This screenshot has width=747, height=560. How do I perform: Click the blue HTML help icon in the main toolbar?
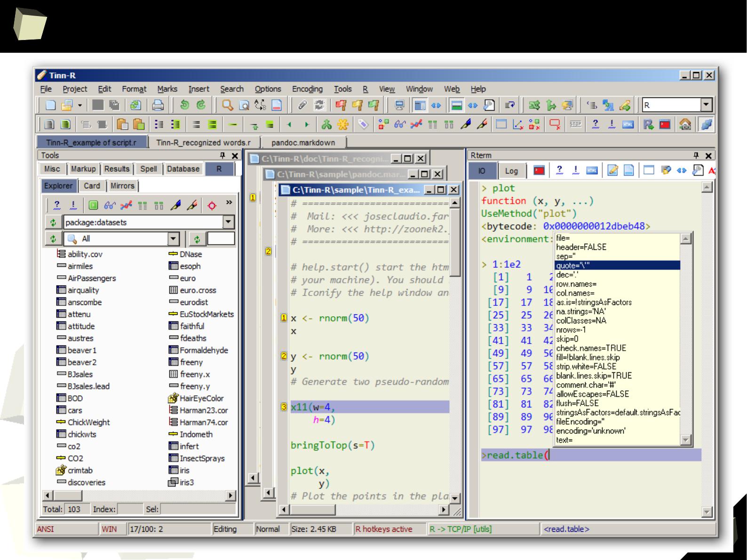click(628, 125)
